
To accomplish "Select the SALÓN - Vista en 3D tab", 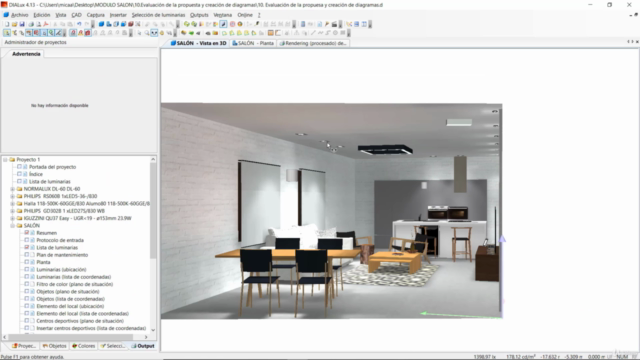I will point(198,43).
